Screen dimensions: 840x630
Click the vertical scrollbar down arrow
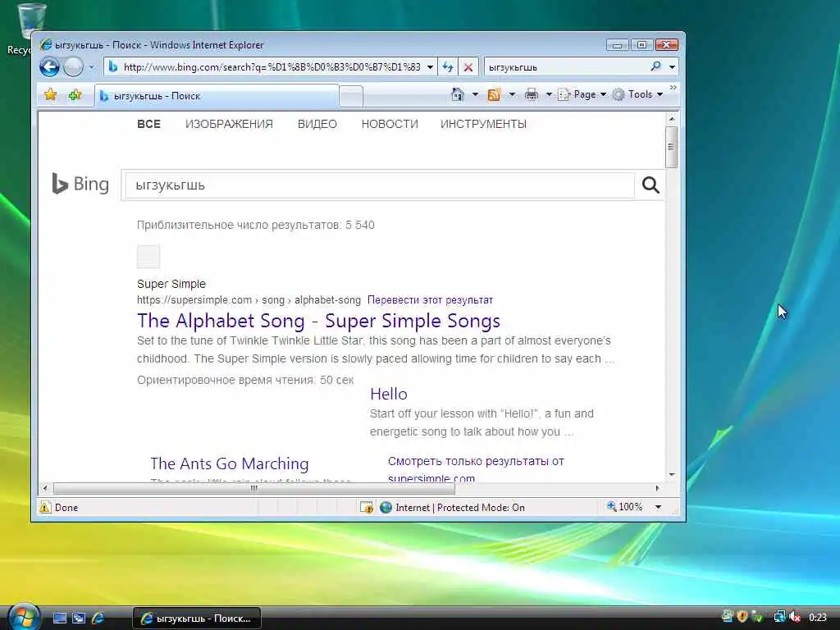point(672,475)
